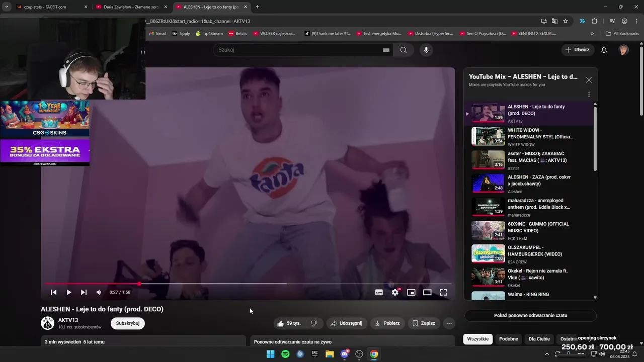Download the video with Pobierz
This screenshot has height=362, width=644.
click(x=387, y=323)
